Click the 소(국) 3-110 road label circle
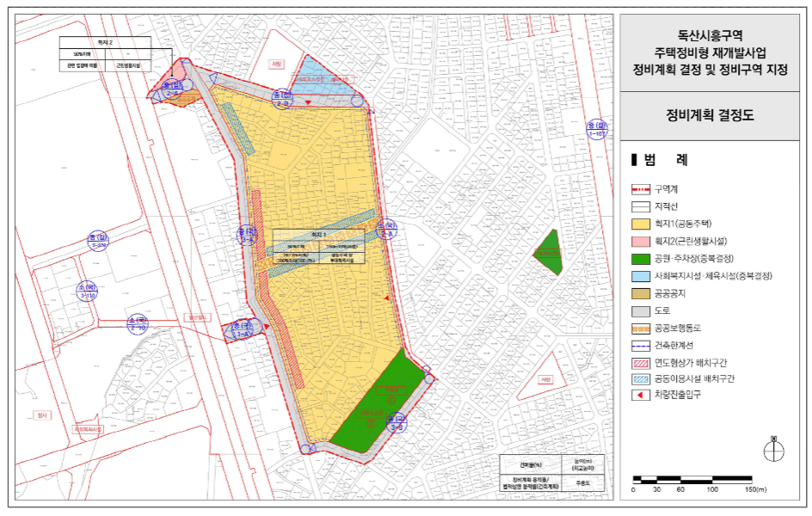Image resolution: width=812 pixels, height=516 pixels. [x=87, y=292]
